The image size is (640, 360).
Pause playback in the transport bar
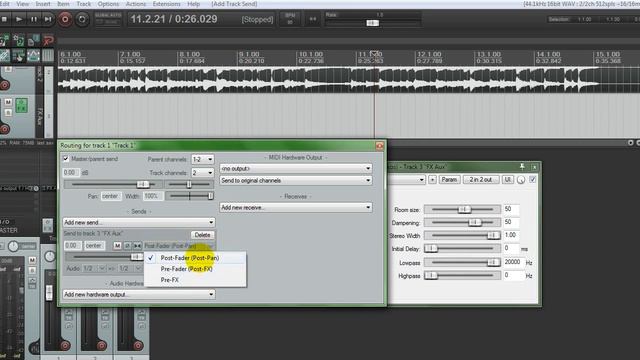coord(33,19)
